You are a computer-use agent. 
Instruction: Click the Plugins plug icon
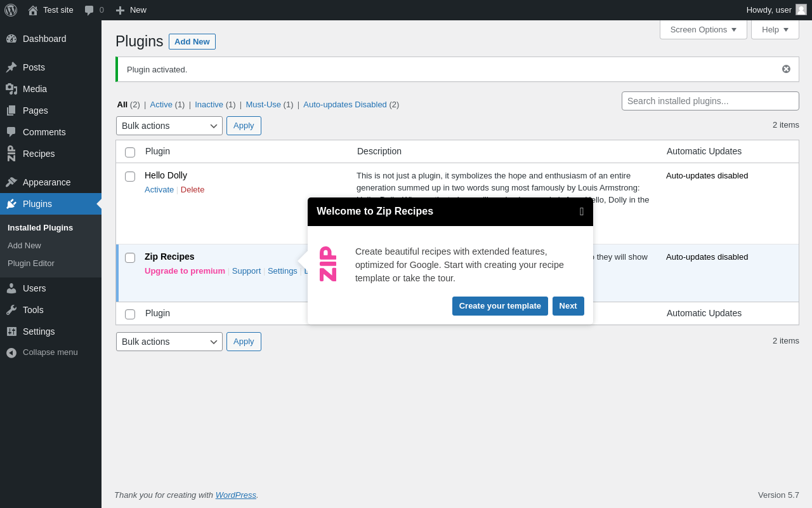tap(11, 204)
